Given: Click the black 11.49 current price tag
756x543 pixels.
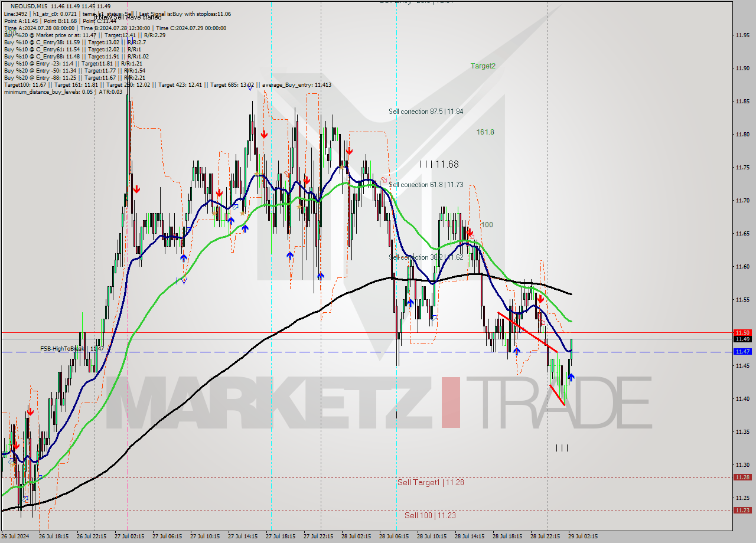Looking at the screenshot, I should (742, 339).
